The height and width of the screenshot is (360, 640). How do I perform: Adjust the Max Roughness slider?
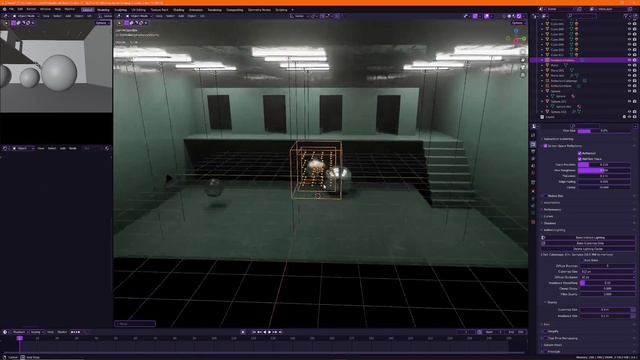pyautogui.click(x=604, y=170)
